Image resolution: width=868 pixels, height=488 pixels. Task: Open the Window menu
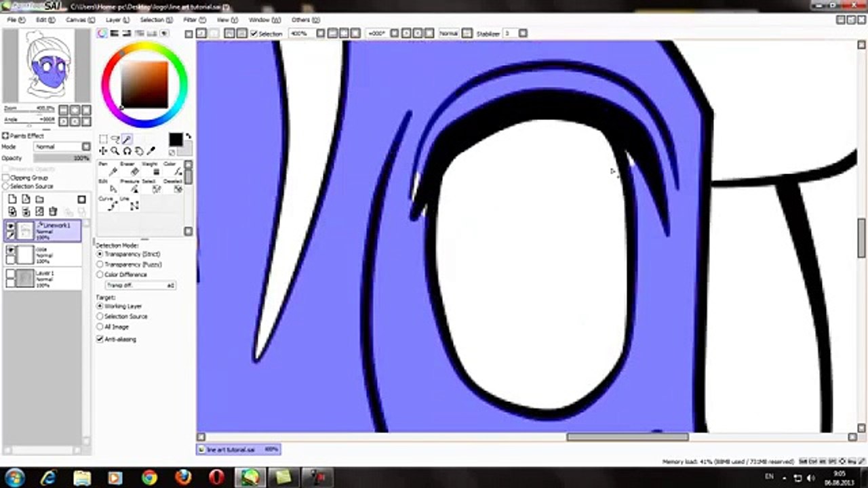(x=263, y=20)
